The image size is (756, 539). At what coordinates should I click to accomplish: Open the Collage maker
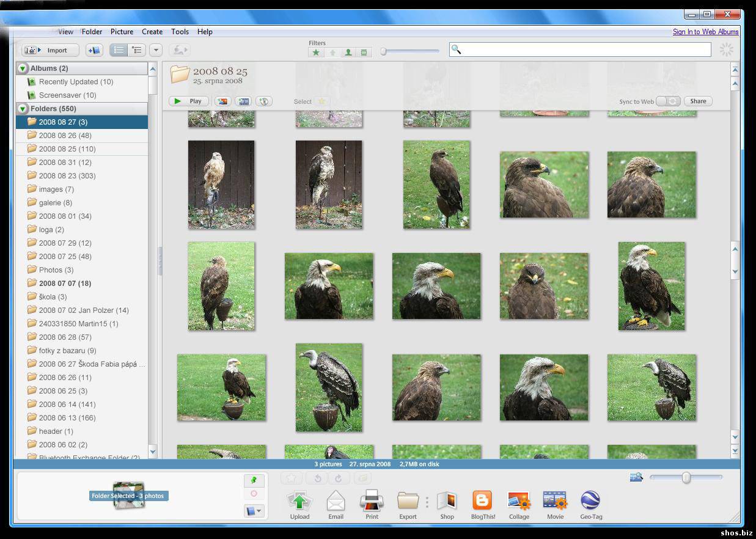coord(519,501)
